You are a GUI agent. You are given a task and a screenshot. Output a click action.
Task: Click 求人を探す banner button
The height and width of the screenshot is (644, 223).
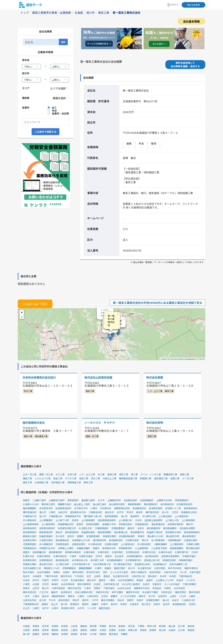pos(159,44)
